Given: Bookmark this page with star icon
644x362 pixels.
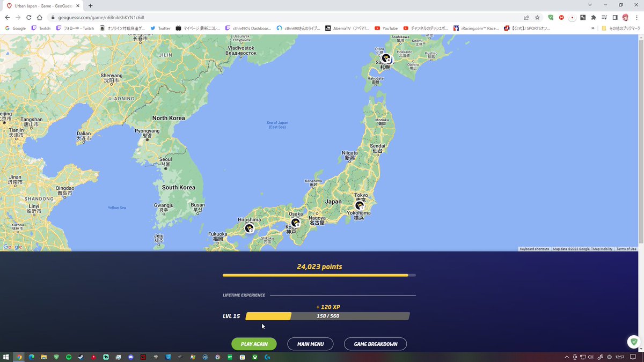Looking at the screenshot, I should [537, 17].
